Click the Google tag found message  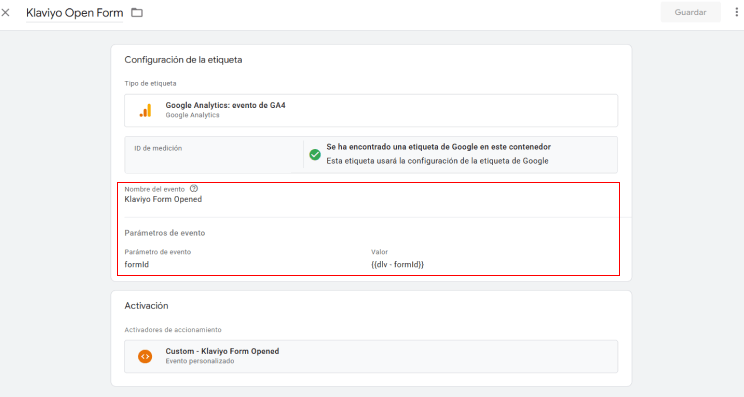(x=438, y=147)
